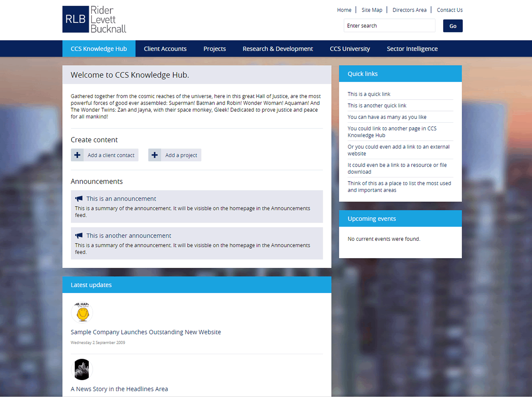Click the Upcoming events panel header
Image resolution: width=532 pixels, height=397 pixels.
[400, 218]
